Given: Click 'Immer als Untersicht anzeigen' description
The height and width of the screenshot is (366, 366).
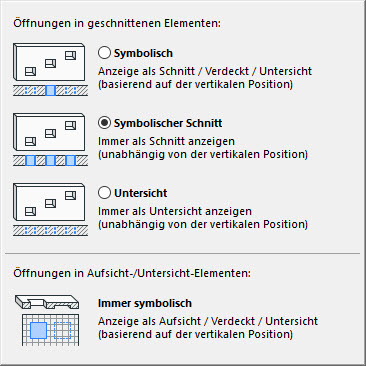Looking at the screenshot, I should 175,211.
